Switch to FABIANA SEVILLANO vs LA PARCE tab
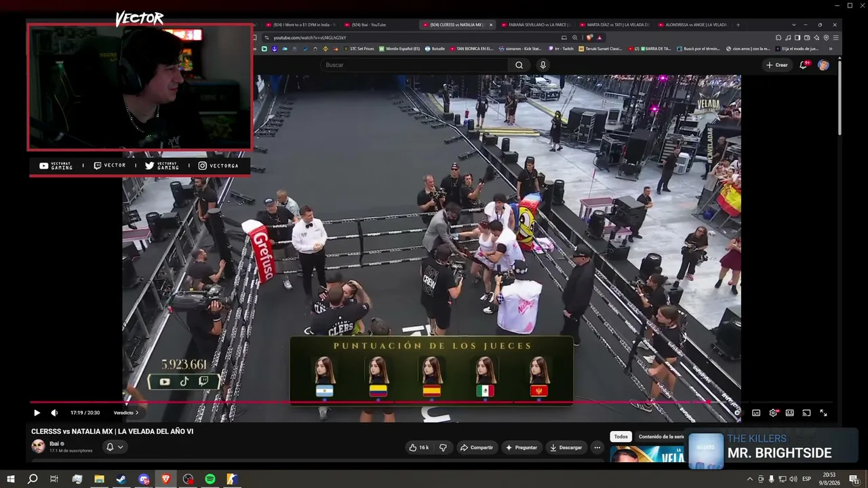The width and height of the screenshot is (868, 488). click(536, 25)
